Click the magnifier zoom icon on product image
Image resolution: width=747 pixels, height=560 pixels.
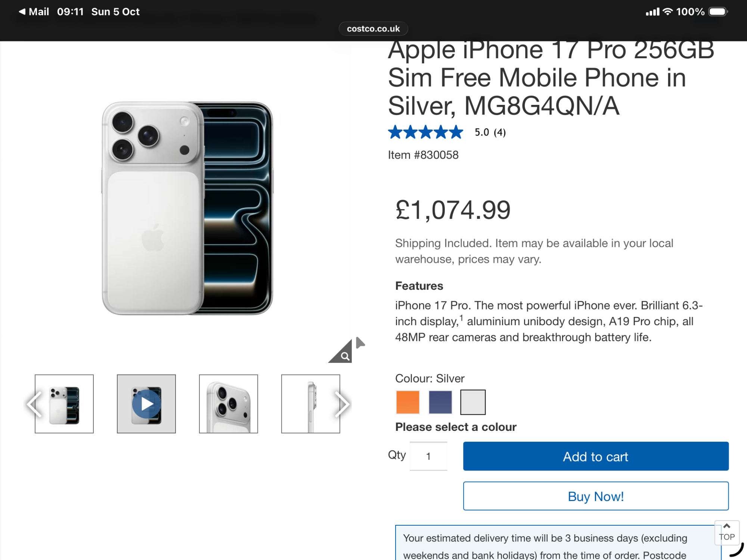345,356
